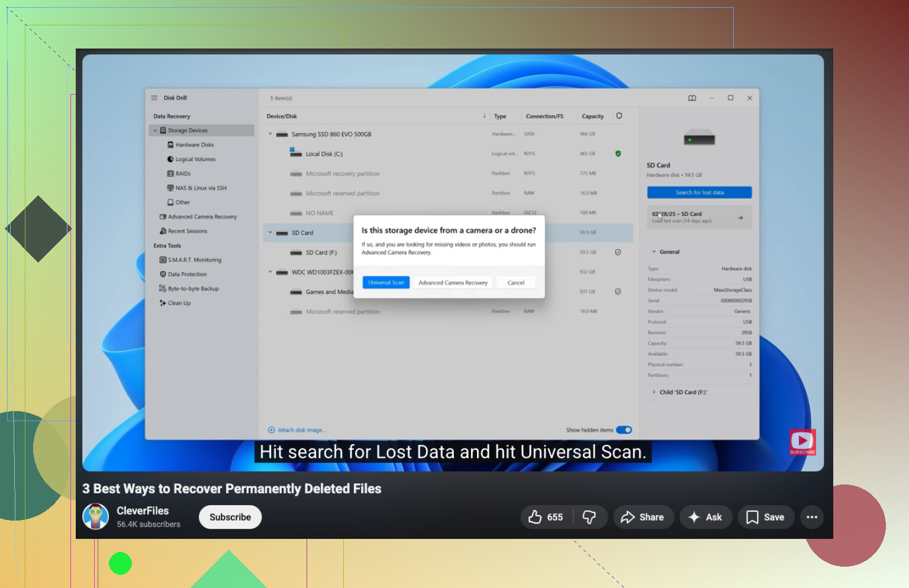
Task: Click the Byte-to-byte Backup icon
Action: 163,289
